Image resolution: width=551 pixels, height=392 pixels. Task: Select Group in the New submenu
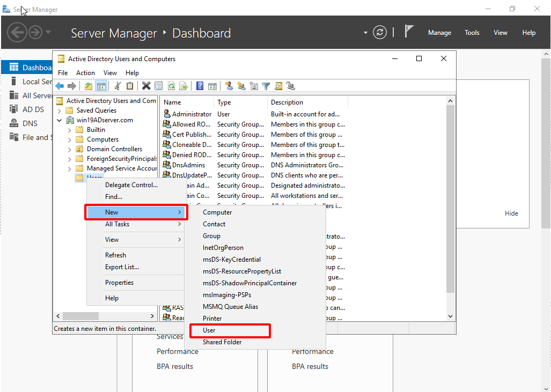click(211, 236)
